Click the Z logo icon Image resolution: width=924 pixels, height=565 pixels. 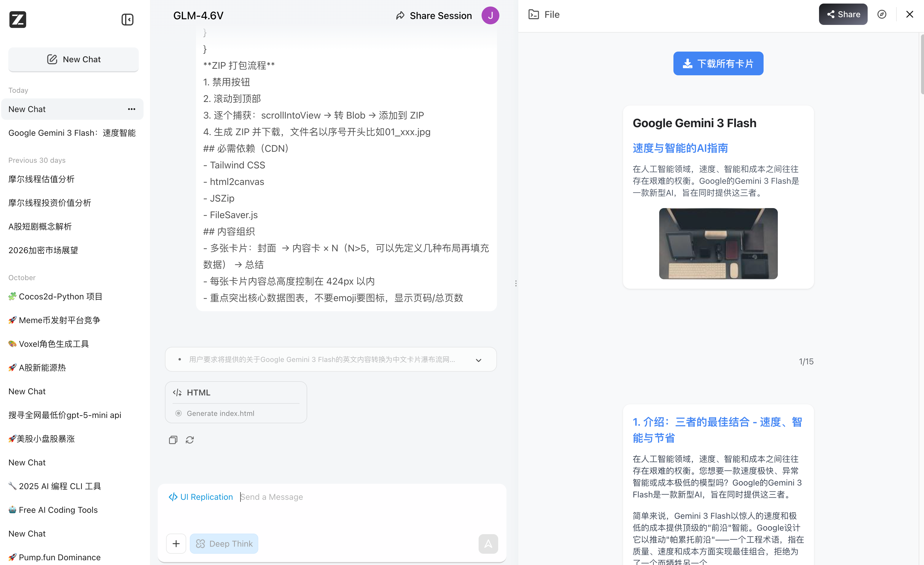[x=17, y=20]
